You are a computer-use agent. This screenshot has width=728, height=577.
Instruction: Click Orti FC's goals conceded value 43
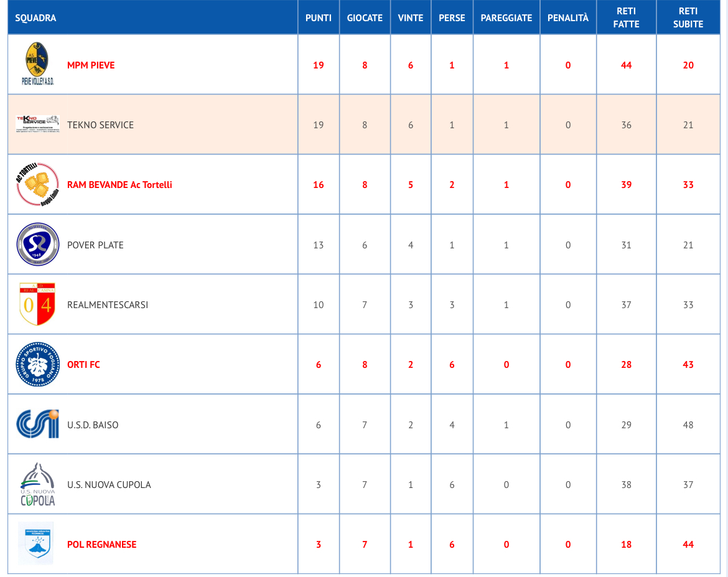click(688, 365)
